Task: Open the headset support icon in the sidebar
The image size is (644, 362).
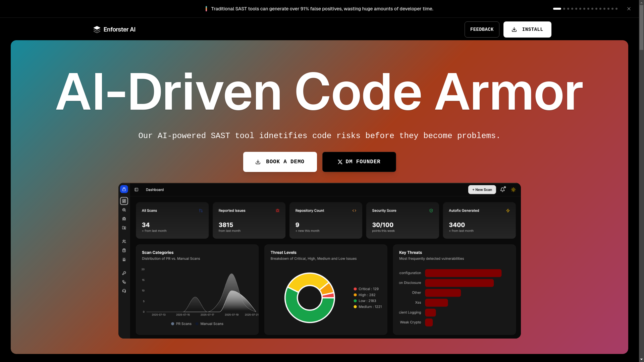Action: tap(124, 291)
